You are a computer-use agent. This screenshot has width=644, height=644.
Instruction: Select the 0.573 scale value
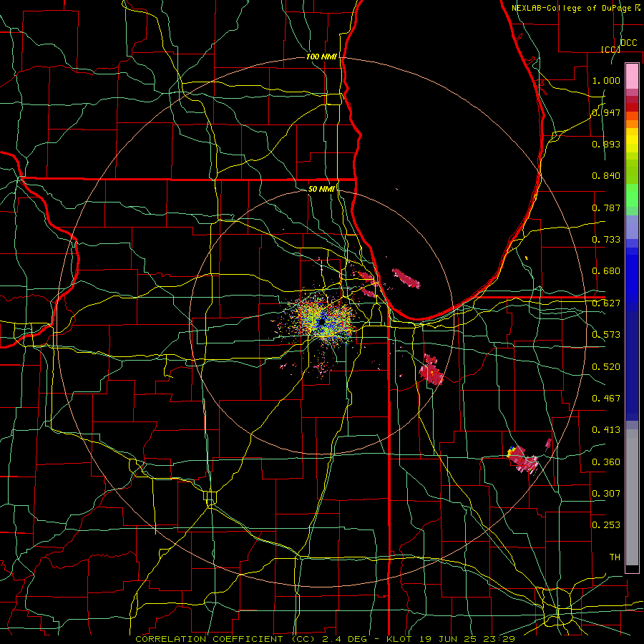(606, 335)
